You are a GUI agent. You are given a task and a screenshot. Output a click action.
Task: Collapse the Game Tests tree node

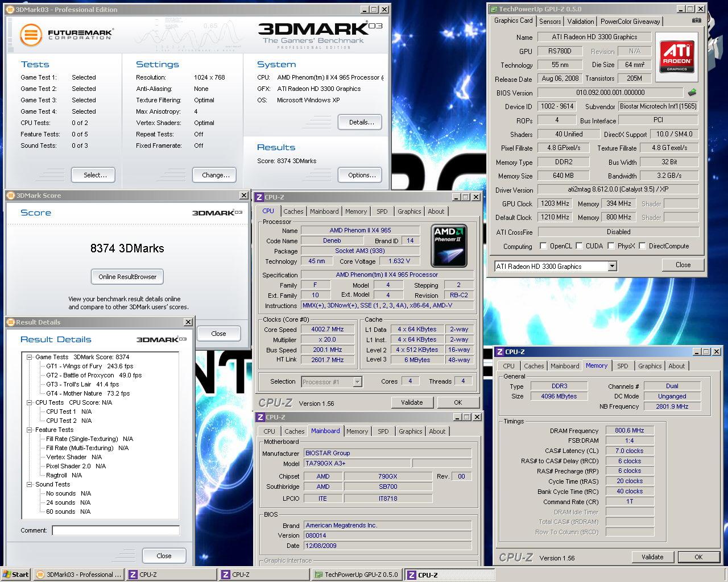click(x=30, y=357)
